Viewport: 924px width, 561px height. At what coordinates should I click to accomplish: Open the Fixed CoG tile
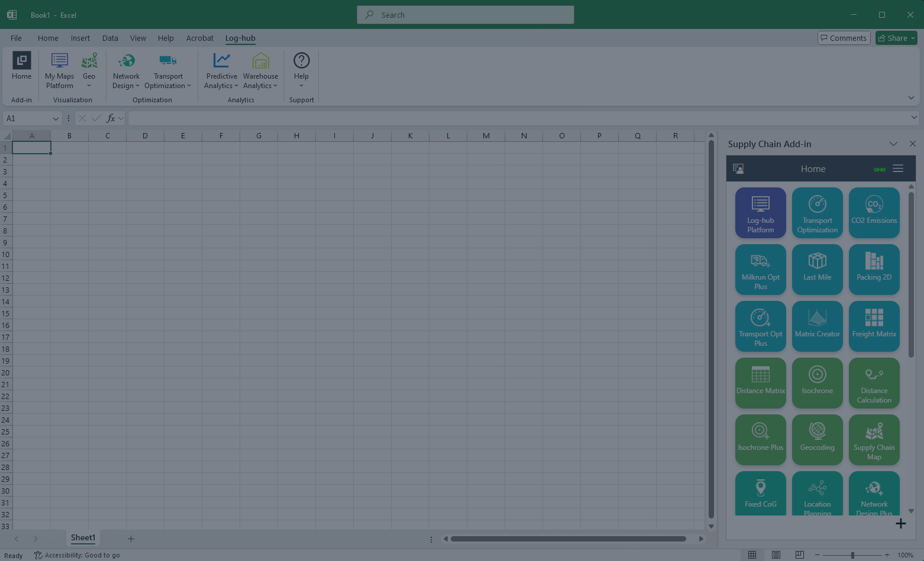(x=761, y=493)
